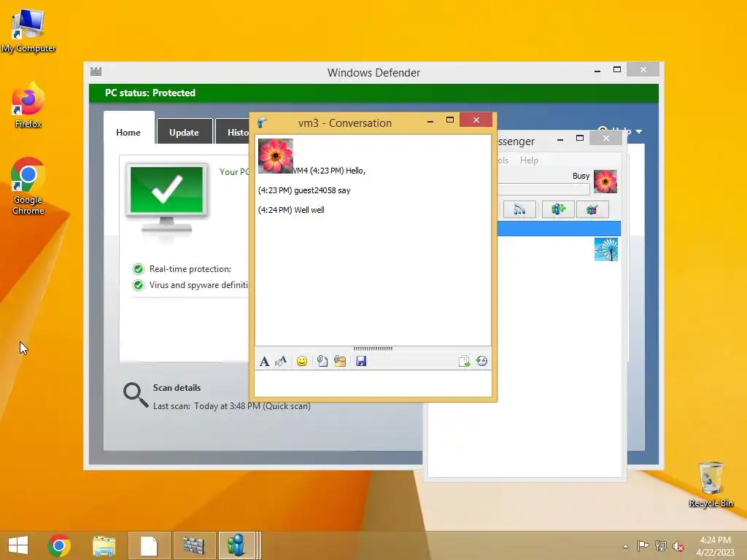Open the Help menu in Messenger window
The width and height of the screenshot is (747, 560).
click(x=529, y=160)
